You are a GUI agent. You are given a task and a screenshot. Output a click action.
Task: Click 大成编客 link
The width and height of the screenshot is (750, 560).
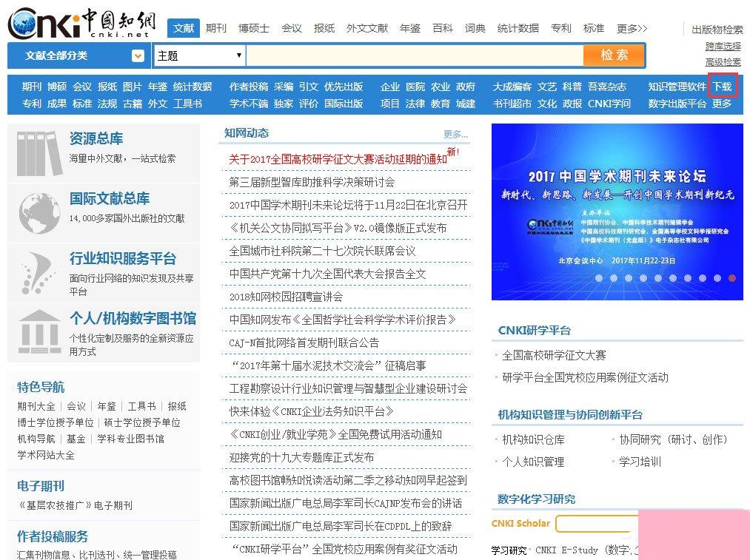point(512,87)
